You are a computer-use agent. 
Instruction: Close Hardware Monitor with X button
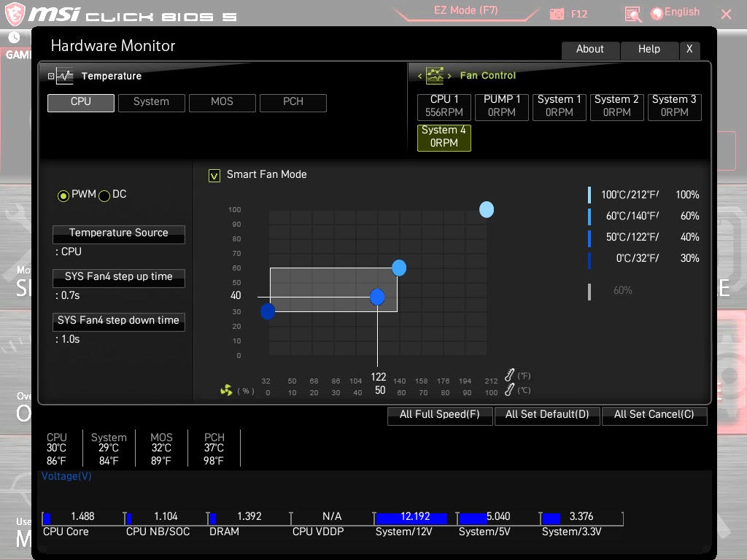coord(689,50)
